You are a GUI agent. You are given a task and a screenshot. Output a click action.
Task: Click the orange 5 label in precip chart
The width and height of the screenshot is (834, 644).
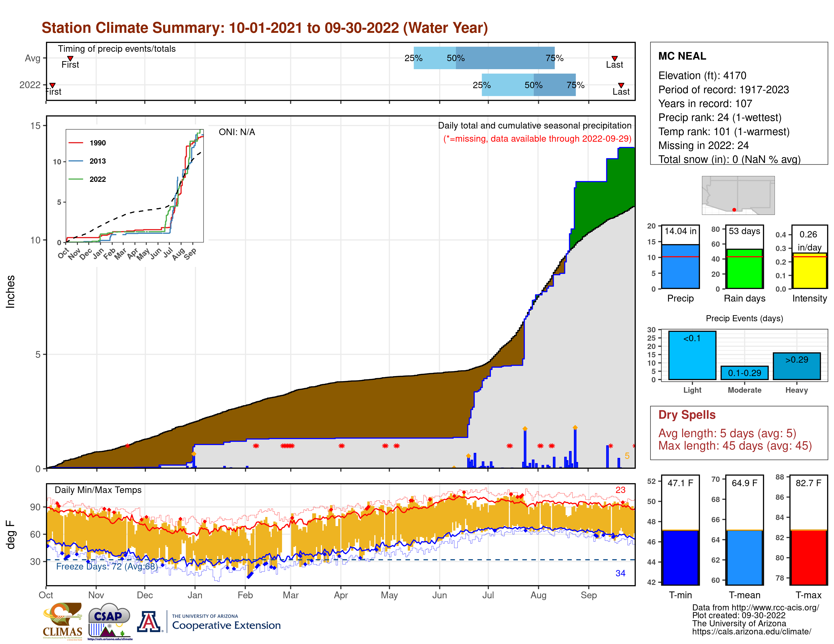click(x=627, y=456)
